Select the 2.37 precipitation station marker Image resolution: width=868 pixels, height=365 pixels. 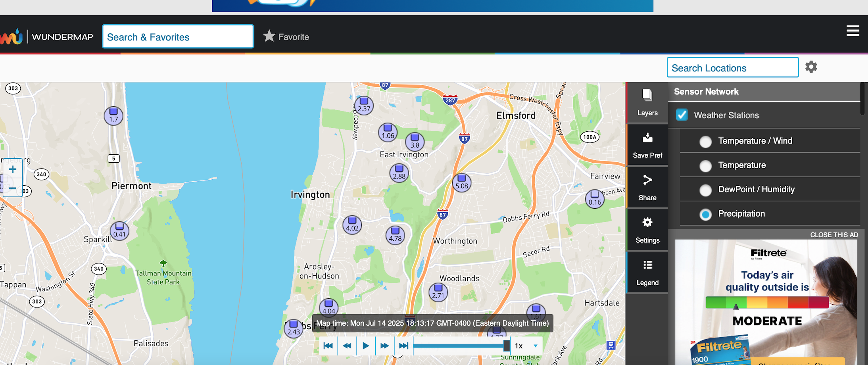(x=364, y=106)
